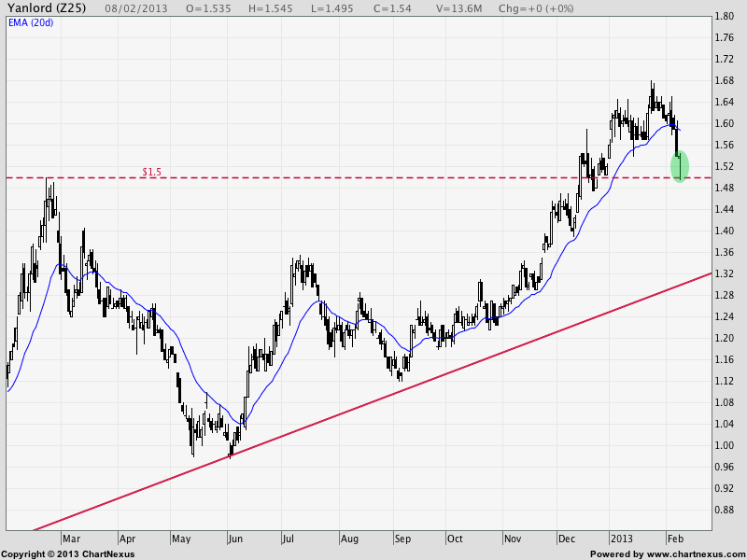Select the Mar label on time axis
The image size is (747, 560).
[72, 539]
